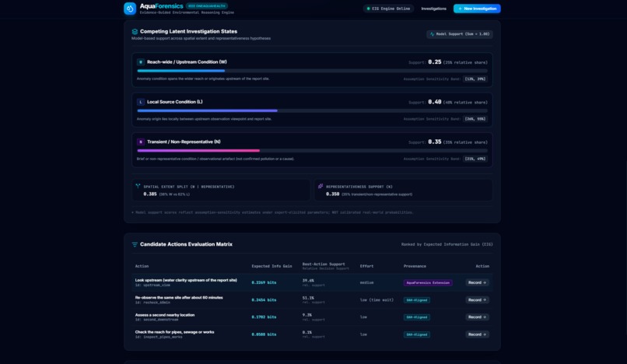Image resolution: width=627 pixels, height=364 pixels.
Task: Click the 0.35 support value
Action: click(435, 142)
